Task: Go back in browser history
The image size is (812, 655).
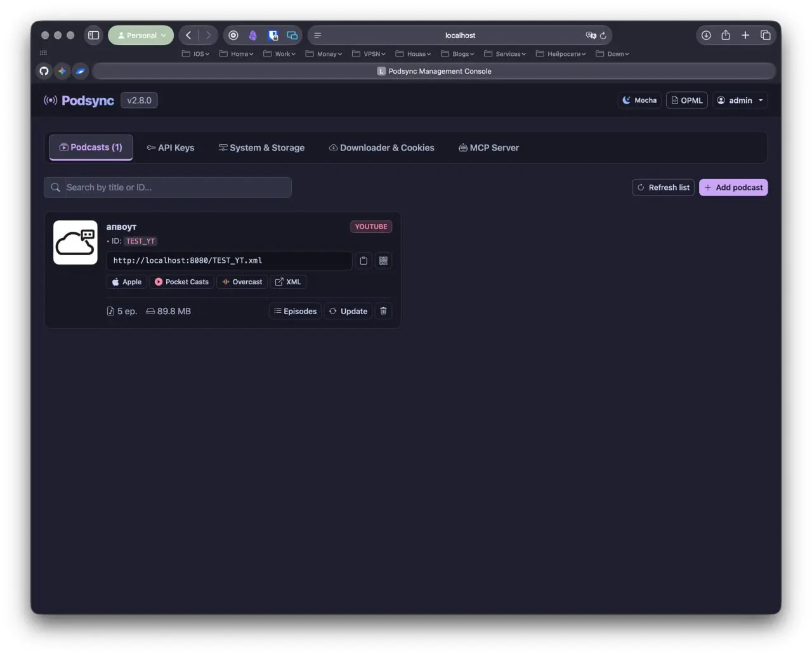Action: 188,36
